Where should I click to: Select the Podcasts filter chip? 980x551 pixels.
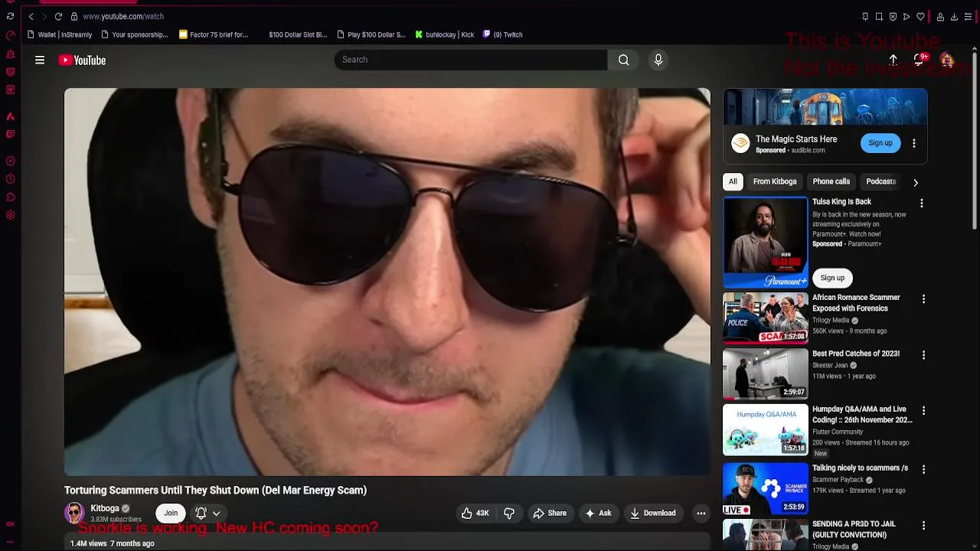(x=880, y=181)
